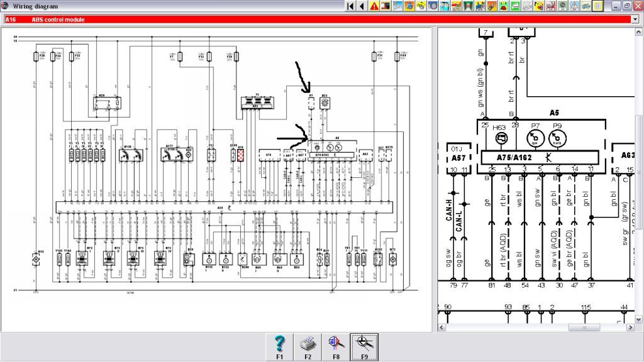Click the A57 CAN module in zoomed view
The image size is (644, 362).
(x=458, y=158)
